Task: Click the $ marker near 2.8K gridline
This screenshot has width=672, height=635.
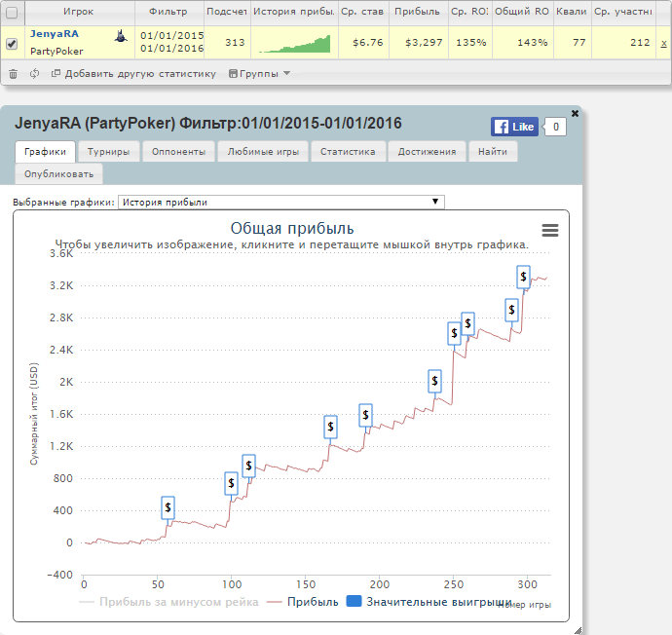Action: point(467,323)
